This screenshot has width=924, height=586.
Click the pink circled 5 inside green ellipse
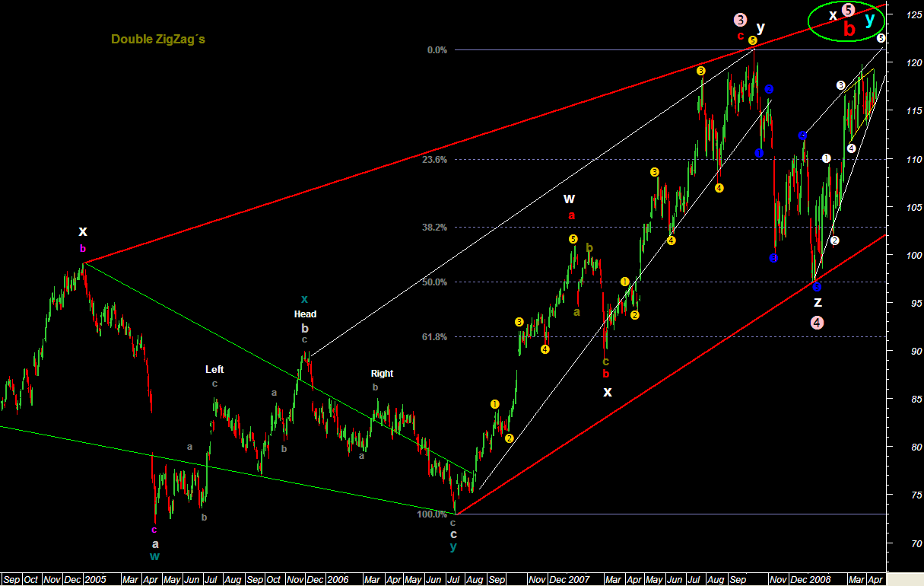[849, 11]
